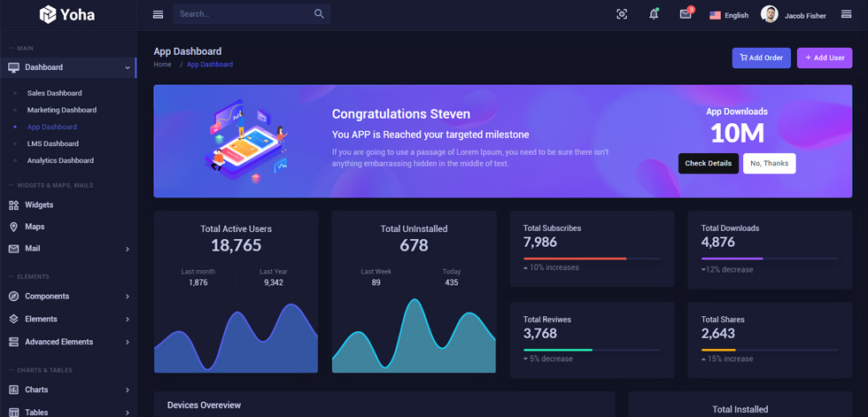Open the English language dropdown
This screenshot has height=417, width=868.
click(x=729, y=15)
